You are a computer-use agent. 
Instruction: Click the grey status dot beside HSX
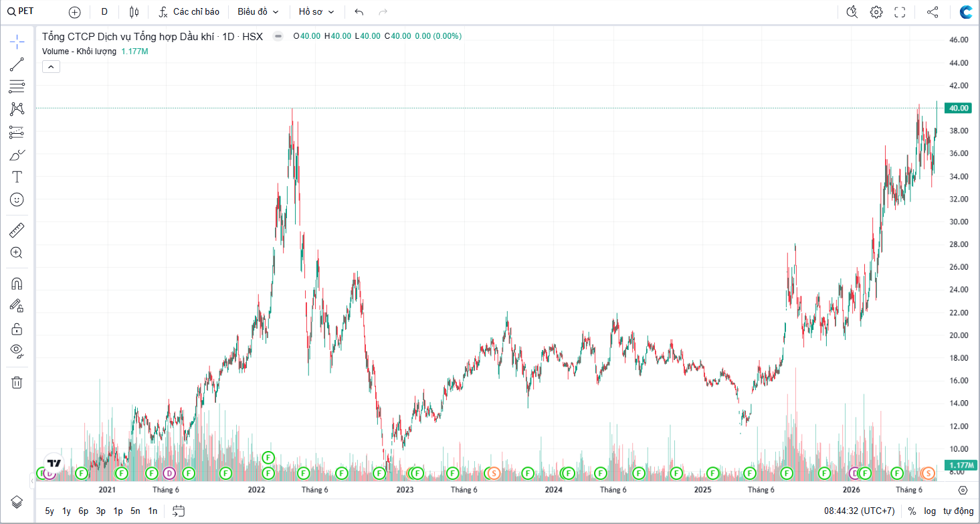click(278, 36)
